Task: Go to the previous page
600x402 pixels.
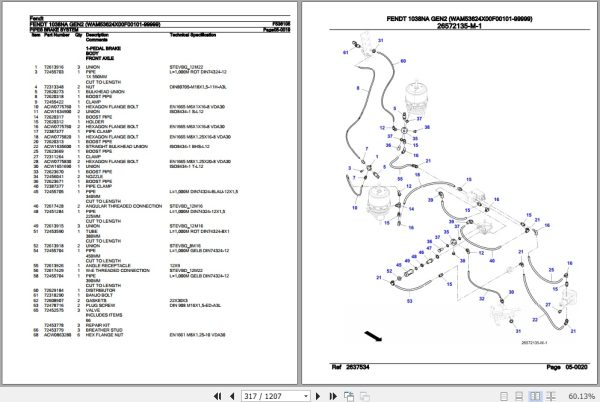Action: tap(232, 396)
